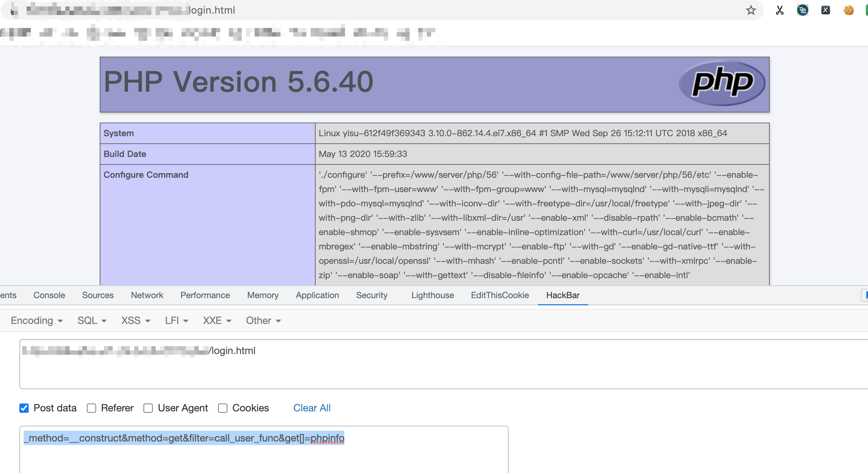Open the EditThisCookie panel tab

500,295
